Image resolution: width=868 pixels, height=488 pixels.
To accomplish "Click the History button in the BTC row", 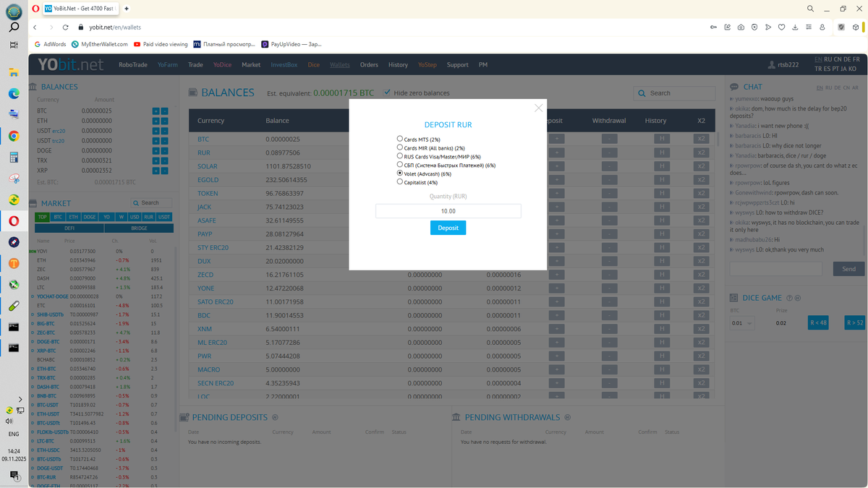I will coord(661,139).
